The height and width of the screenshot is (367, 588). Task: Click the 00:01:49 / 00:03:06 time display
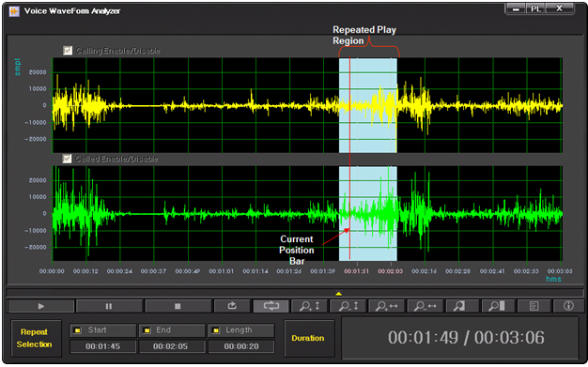click(466, 338)
